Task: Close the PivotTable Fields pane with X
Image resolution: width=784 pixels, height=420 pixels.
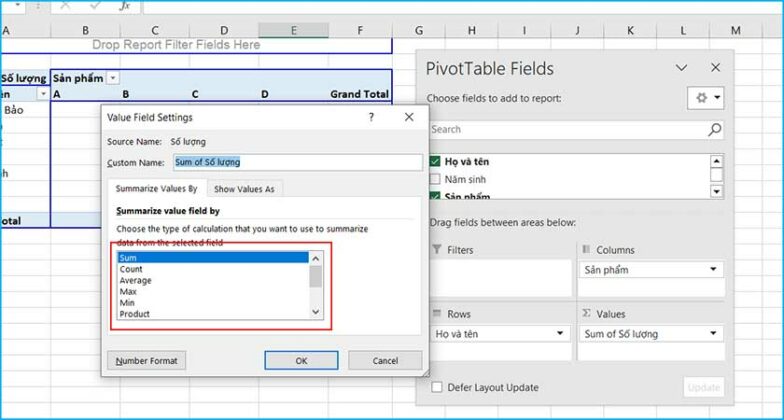Action: click(x=715, y=68)
